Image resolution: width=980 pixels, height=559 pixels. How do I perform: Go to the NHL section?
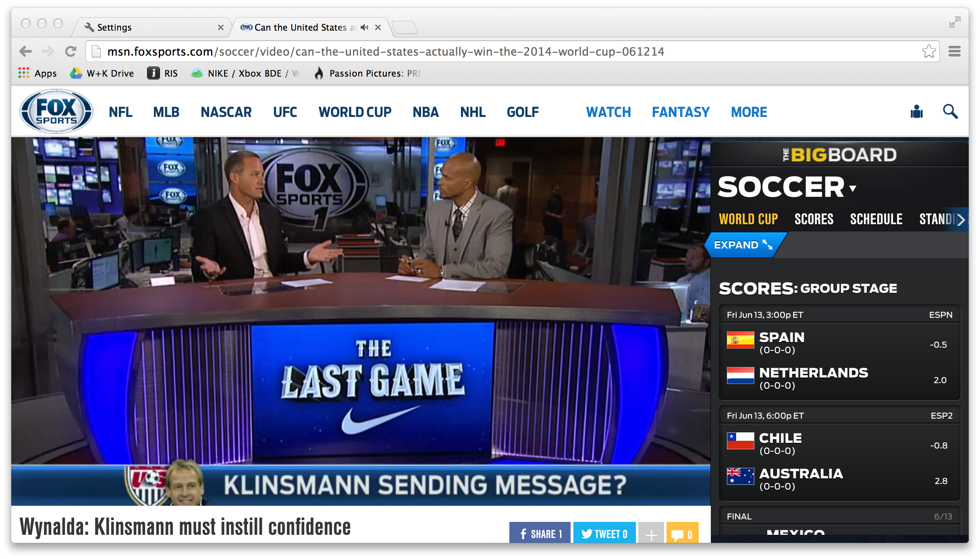tap(473, 112)
